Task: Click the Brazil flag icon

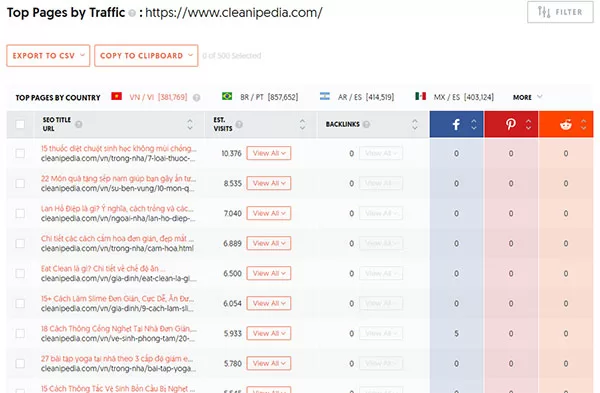Action: [x=227, y=96]
